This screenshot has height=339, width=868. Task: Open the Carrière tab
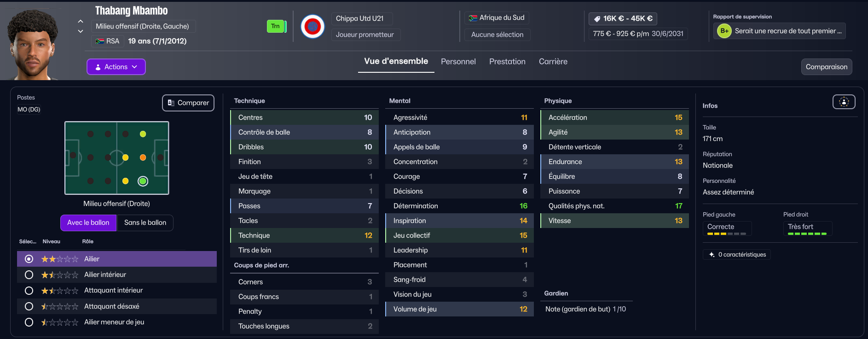553,62
